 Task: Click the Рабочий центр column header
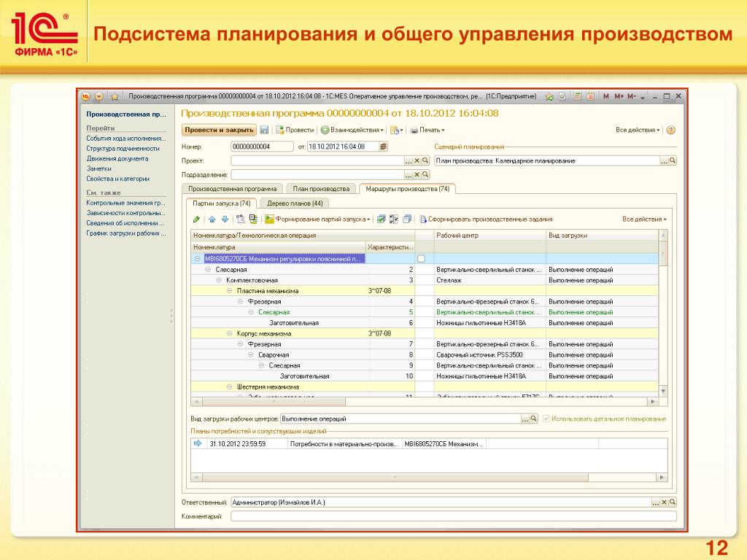[x=489, y=236]
